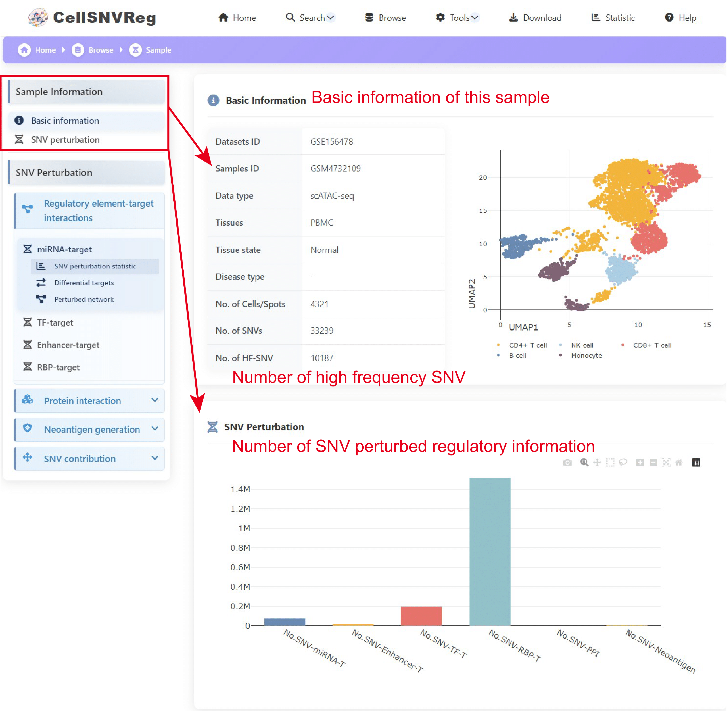Activate the pan tool in chart toolbar
728x718 pixels.
point(597,463)
